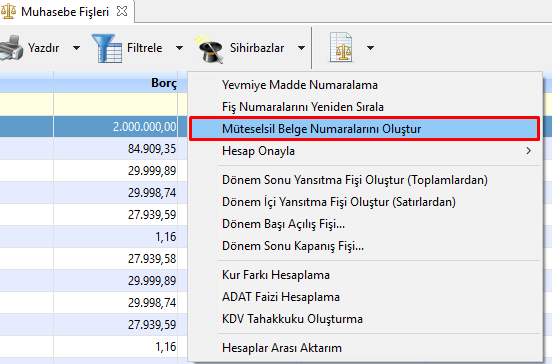Click the scales document toolbar icon
This screenshot has width=552, height=364.
click(x=341, y=48)
